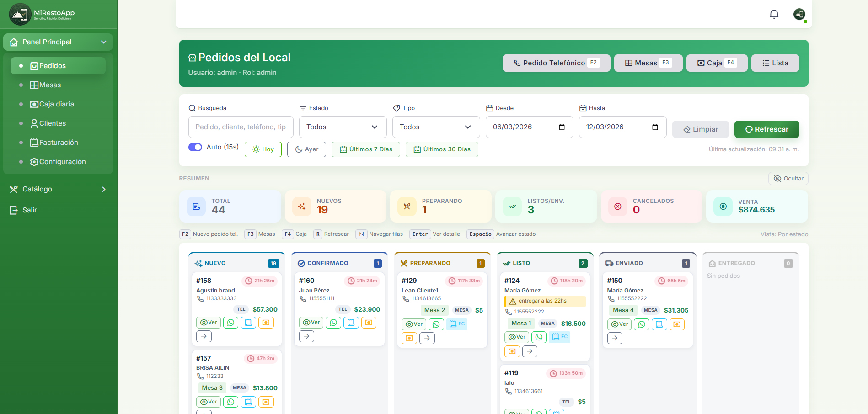Click the Refrescar button
868x414 pixels.
click(767, 129)
